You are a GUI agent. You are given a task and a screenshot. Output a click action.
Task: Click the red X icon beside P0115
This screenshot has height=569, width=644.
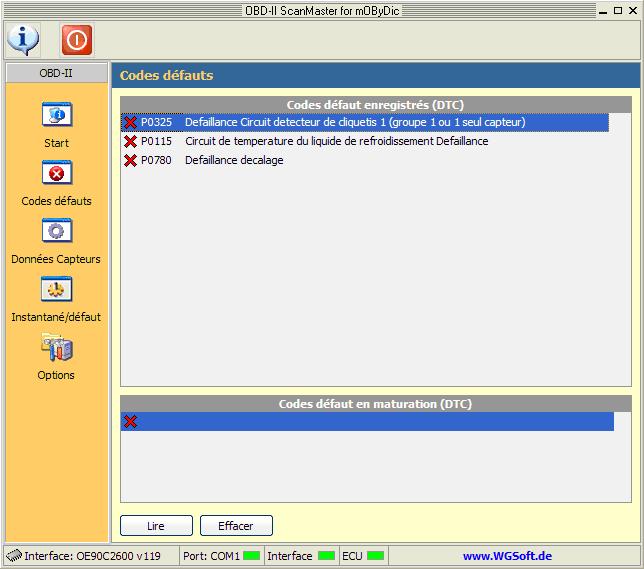click(130, 141)
